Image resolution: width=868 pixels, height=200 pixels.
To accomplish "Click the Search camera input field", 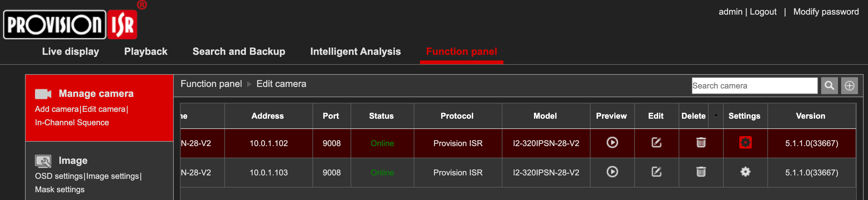I will pyautogui.click(x=755, y=86).
